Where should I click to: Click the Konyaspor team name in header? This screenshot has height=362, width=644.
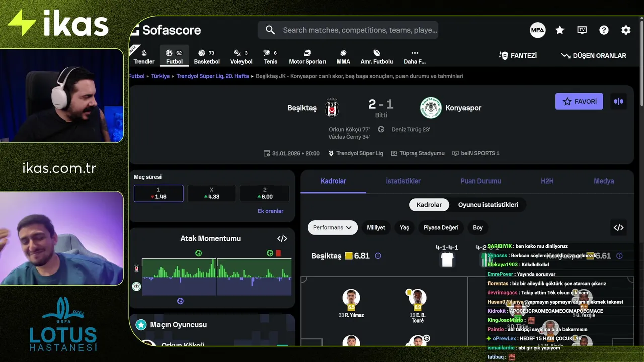[463, 108]
